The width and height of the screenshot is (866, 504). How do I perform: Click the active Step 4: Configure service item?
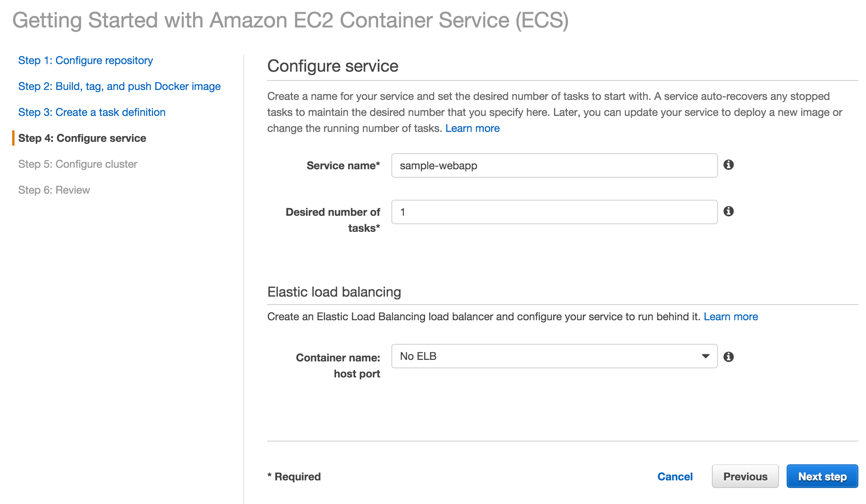point(82,138)
